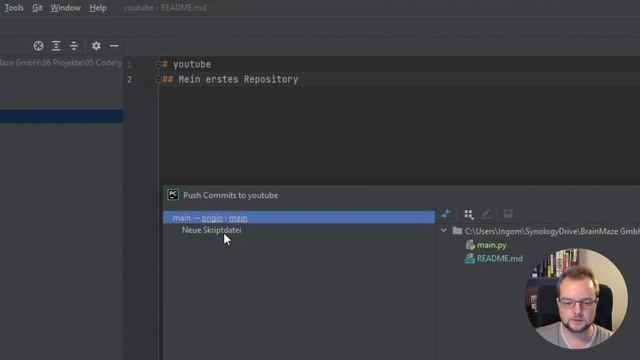Open project panel settings gear
Screen dimensions: 640x360
96,46
